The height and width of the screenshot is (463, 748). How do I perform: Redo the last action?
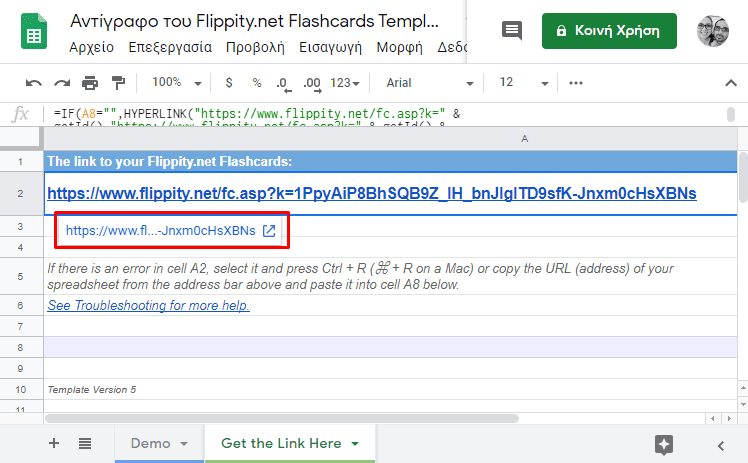tap(62, 83)
